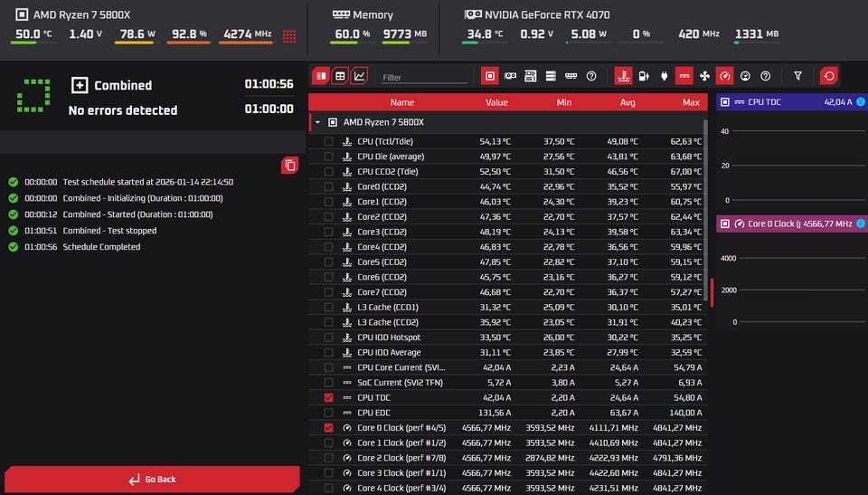Click the 01:00:56 elapsed time value
The height and width of the screenshot is (495, 868).
click(269, 84)
